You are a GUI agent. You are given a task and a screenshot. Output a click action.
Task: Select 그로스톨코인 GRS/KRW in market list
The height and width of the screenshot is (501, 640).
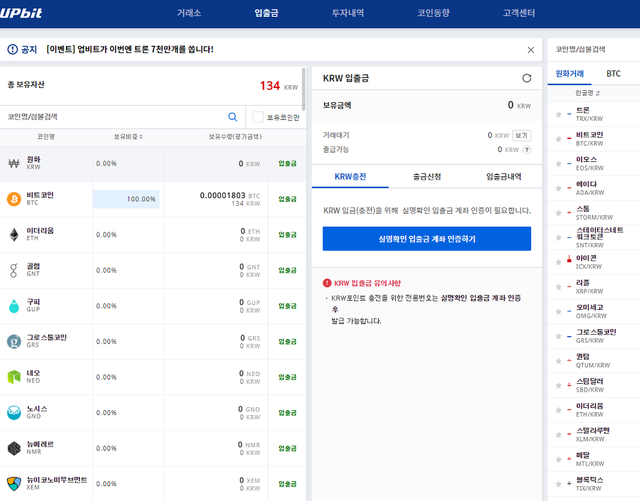[x=596, y=336]
